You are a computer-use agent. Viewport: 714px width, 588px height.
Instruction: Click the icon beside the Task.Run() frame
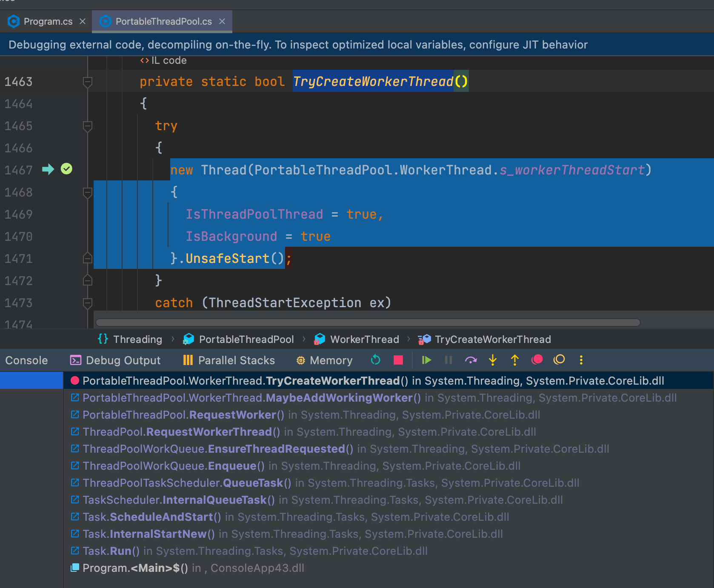[x=75, y=551]
